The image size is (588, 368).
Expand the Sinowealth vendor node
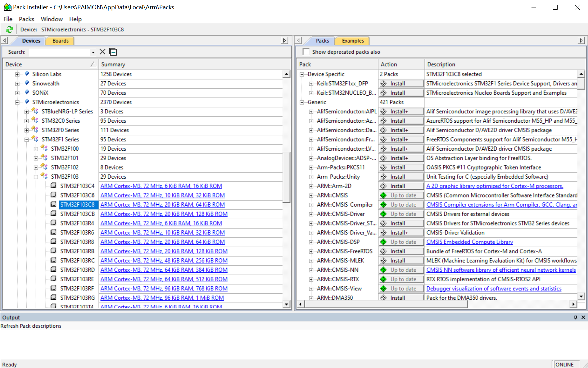coord(17,84)
